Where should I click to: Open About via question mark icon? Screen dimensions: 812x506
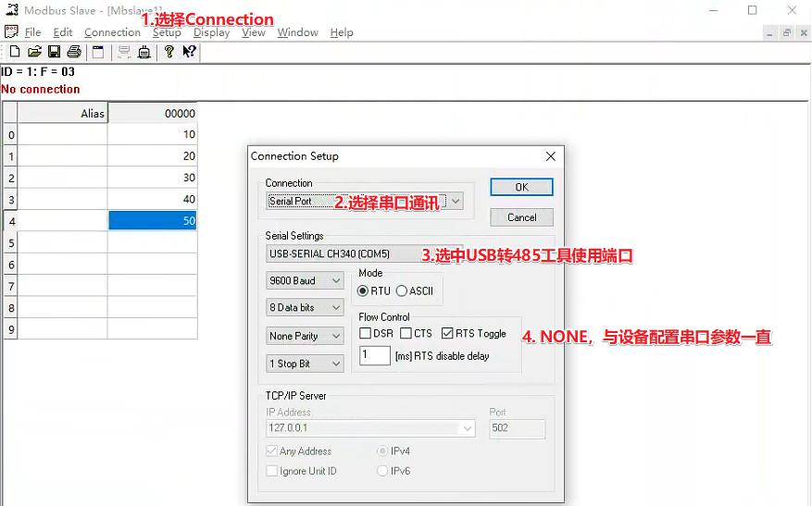169,52
